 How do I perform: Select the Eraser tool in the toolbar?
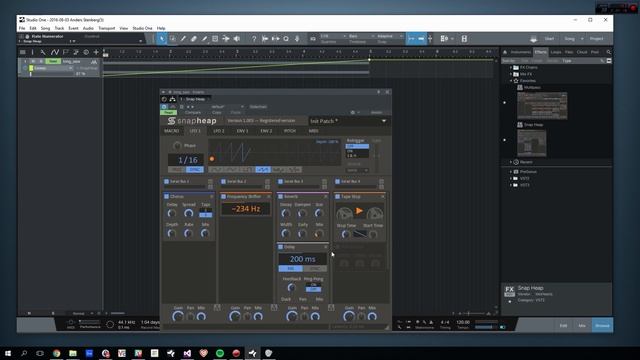pos(194,39)
